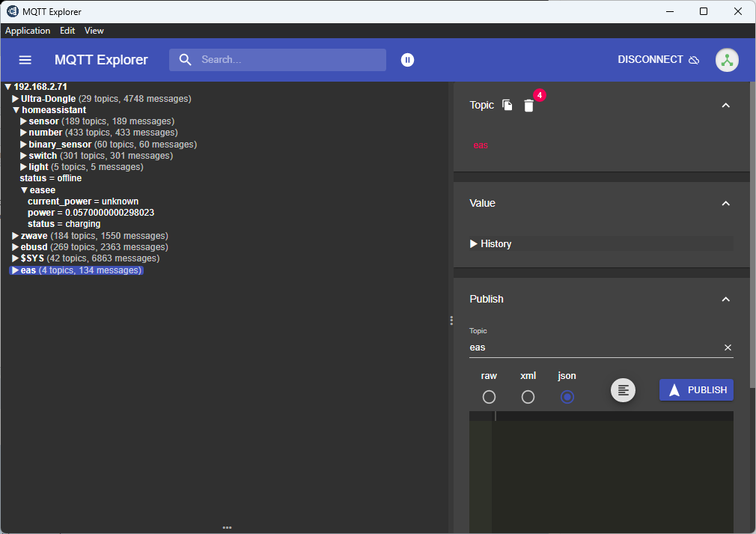Copy topic name with copy icon

tap(507, 105)
